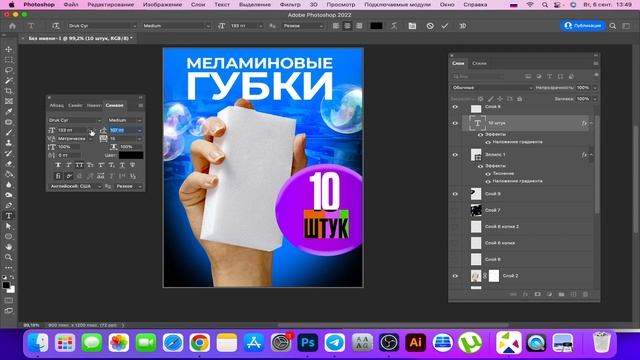Switch to the Слои tab in layers panel

[x=458, y=63]
